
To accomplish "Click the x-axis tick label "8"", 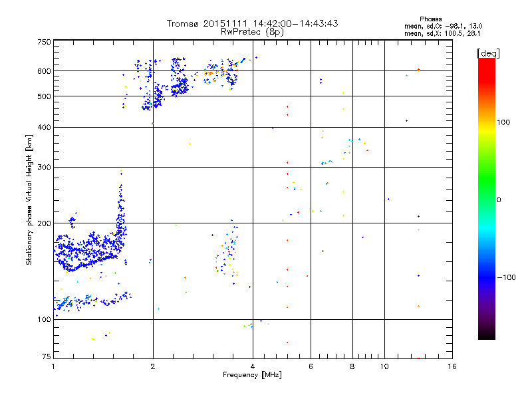I will (x=352, y=366).
